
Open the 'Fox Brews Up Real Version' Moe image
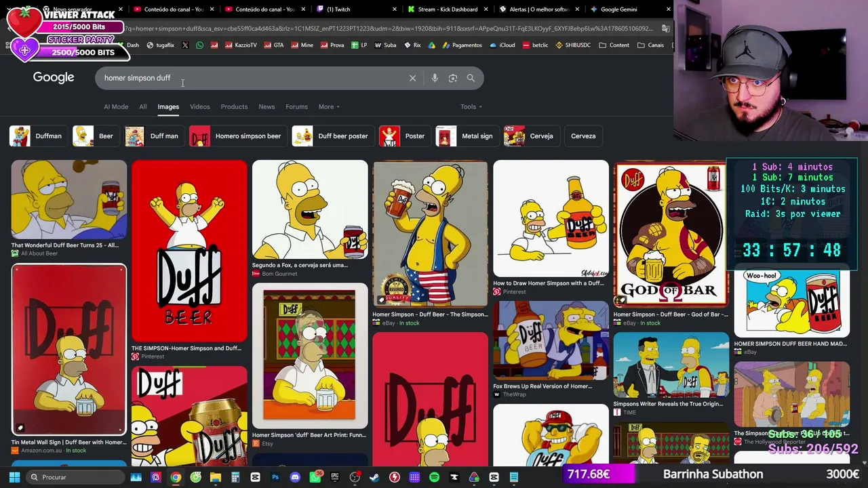click(551, 340)
